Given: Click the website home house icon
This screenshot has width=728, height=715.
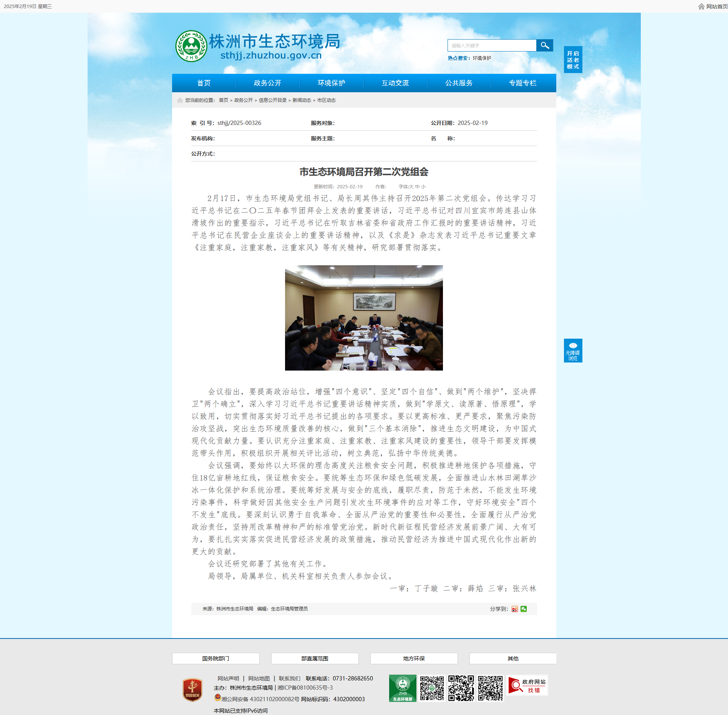Looking at the screenshot, I should coord(701,7).
